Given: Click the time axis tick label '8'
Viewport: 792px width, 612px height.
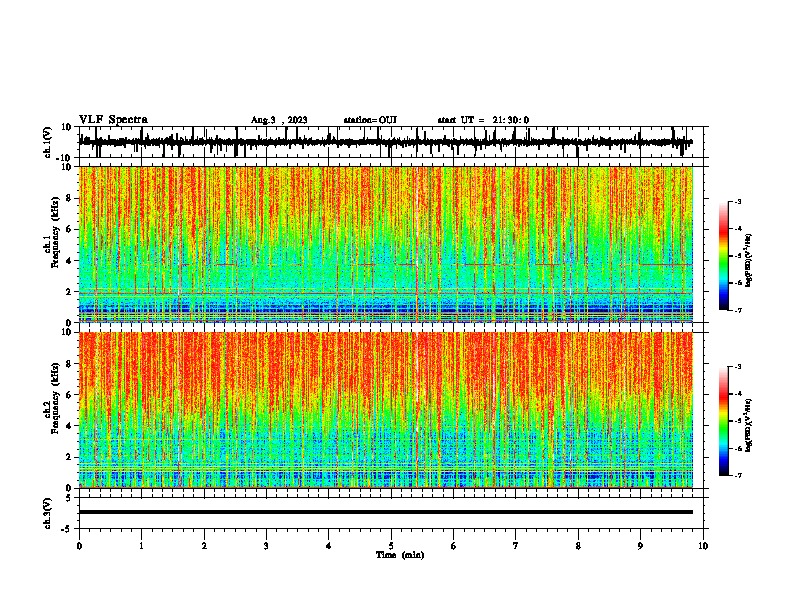Looking at the screenshot, I should 578,545.
